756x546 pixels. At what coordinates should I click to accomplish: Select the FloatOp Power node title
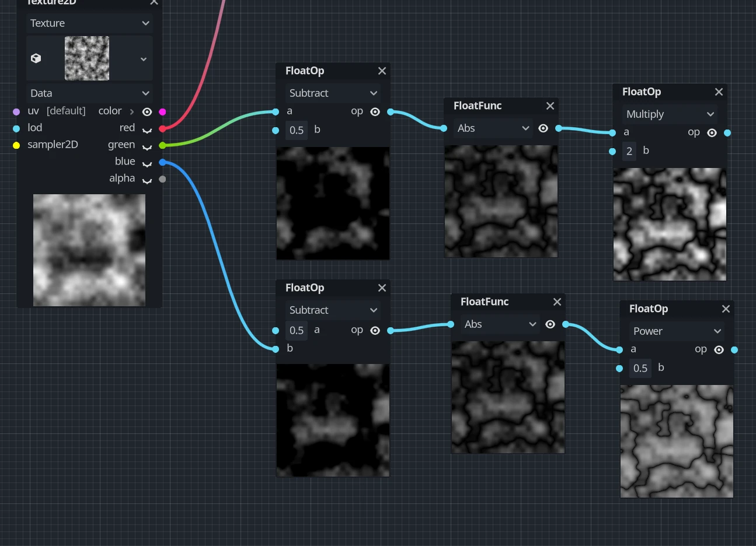coord(649,309)
